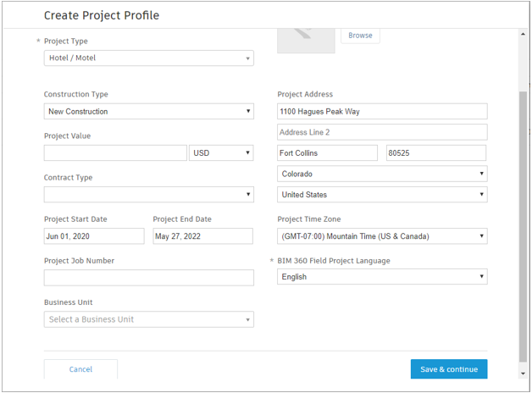Click the Project End Date field
This screenshot has height=393, width=532.
click(202, 236)
